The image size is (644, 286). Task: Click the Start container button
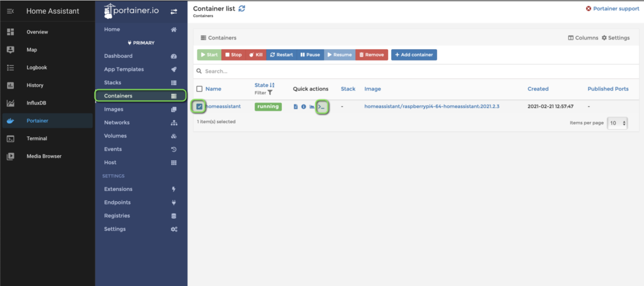pyautogui.click(x=209, y=55)
